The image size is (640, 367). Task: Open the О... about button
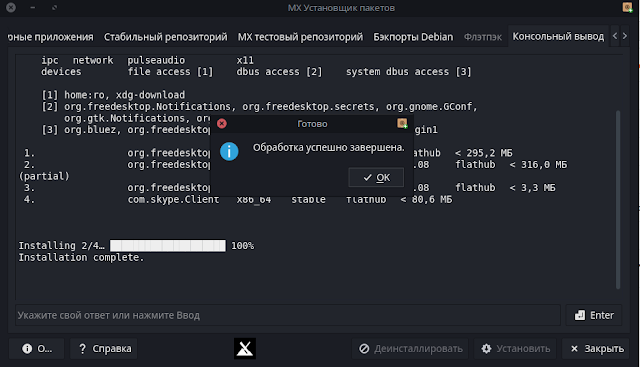point(36,348)
